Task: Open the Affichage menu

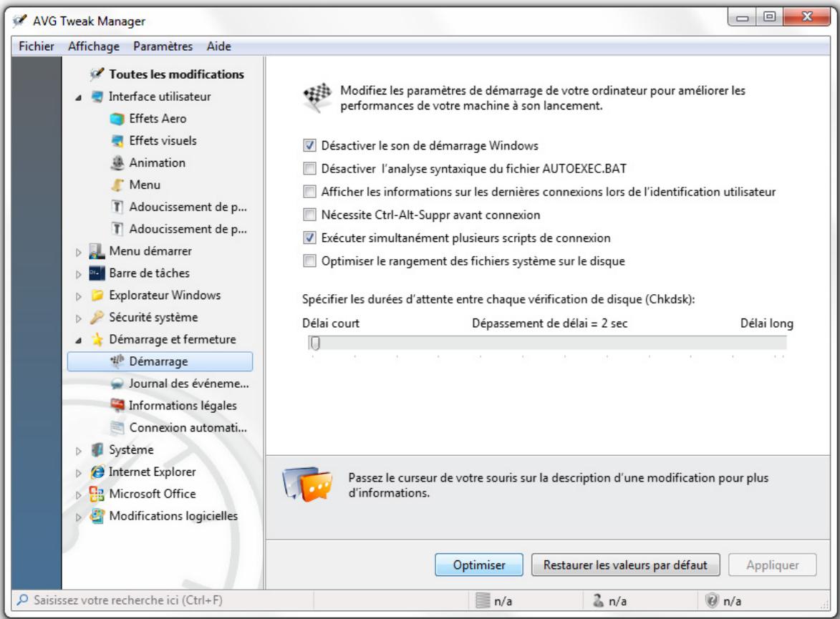Action: click(94, 47)
